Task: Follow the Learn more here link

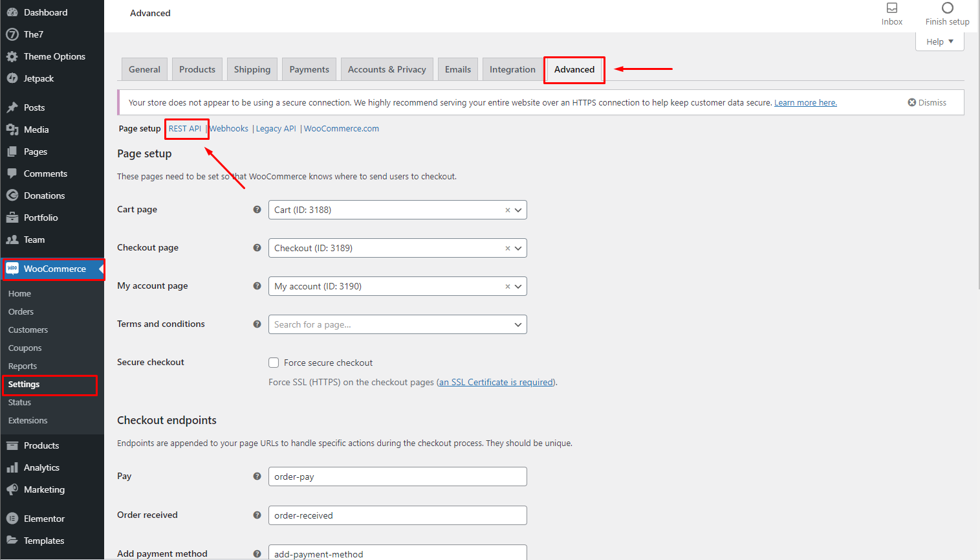Action: [x=805, y=102]
